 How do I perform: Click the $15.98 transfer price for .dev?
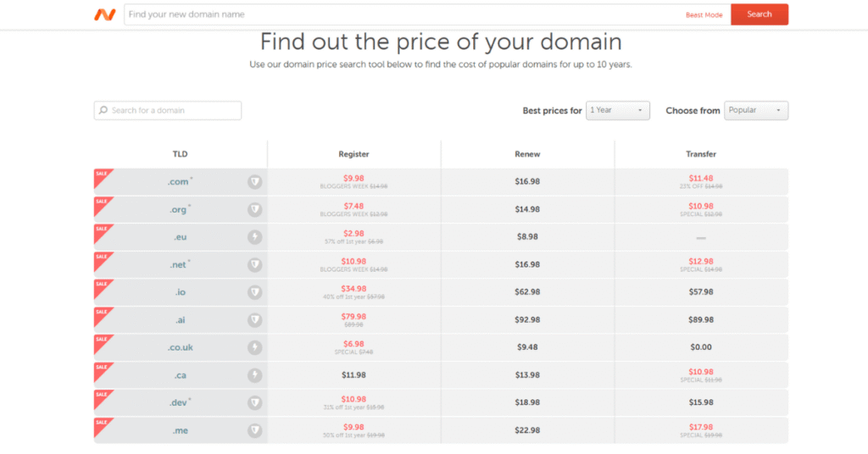point(701,402)
